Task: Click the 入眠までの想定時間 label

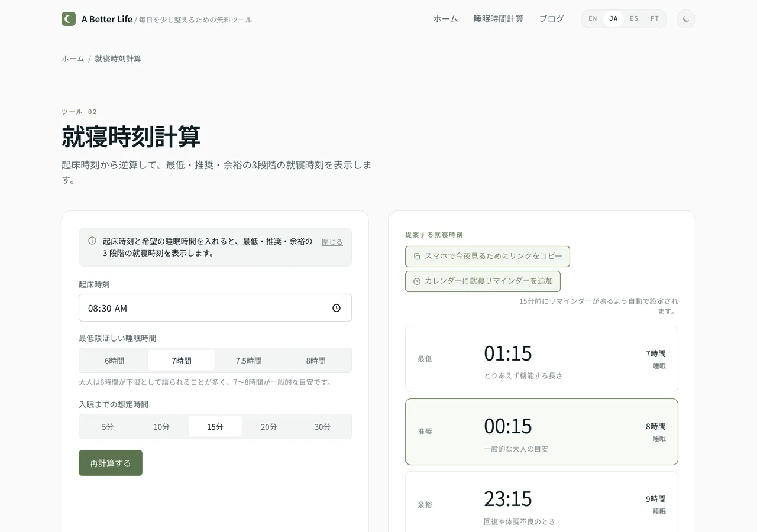Action: [x=114, y=404]
